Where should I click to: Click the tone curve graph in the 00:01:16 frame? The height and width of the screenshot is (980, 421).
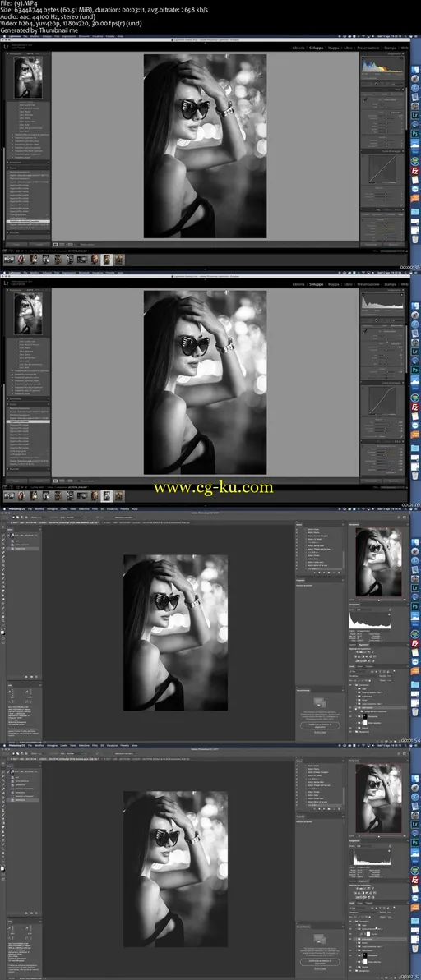coord(383,400)
